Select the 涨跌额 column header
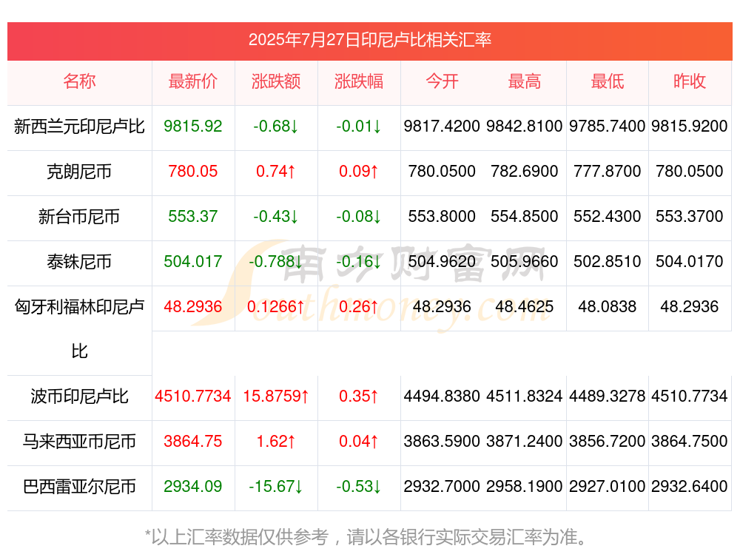740x560 pixels. click(x=276, y=81)
